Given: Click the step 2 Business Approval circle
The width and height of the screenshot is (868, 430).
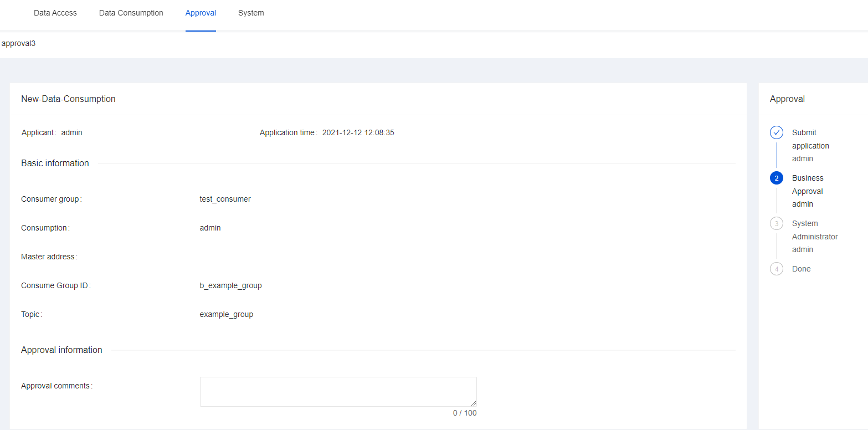Looking at the screenshot, I should pos(777,178).
